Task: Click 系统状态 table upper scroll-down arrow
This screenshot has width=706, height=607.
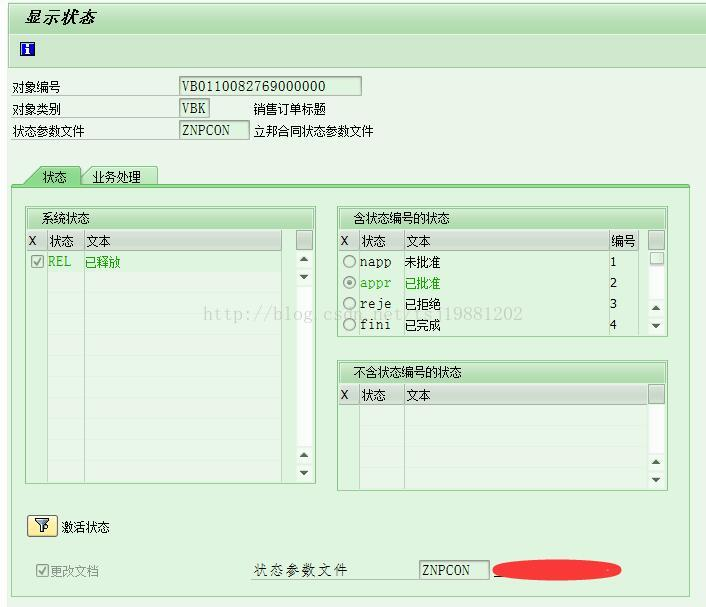Action: (x=304, y=276)
